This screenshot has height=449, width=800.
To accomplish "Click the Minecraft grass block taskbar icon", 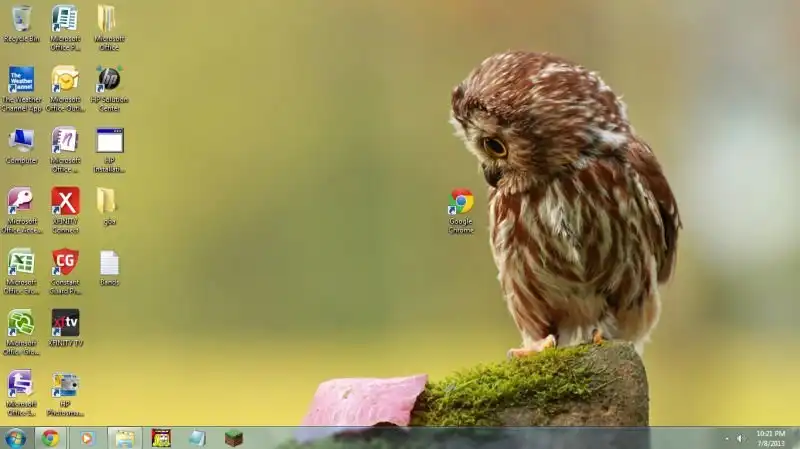I will pos(233,438).
